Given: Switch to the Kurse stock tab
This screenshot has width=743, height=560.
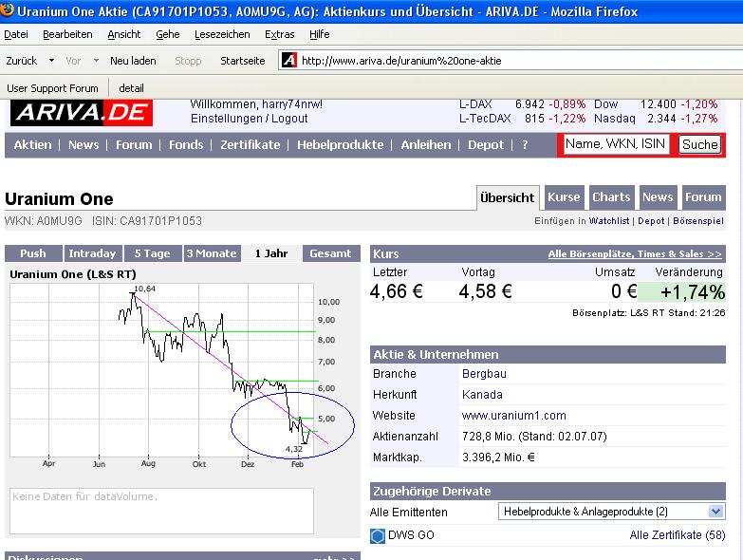Looking at the screenshot, I should [x=564, y=197].
